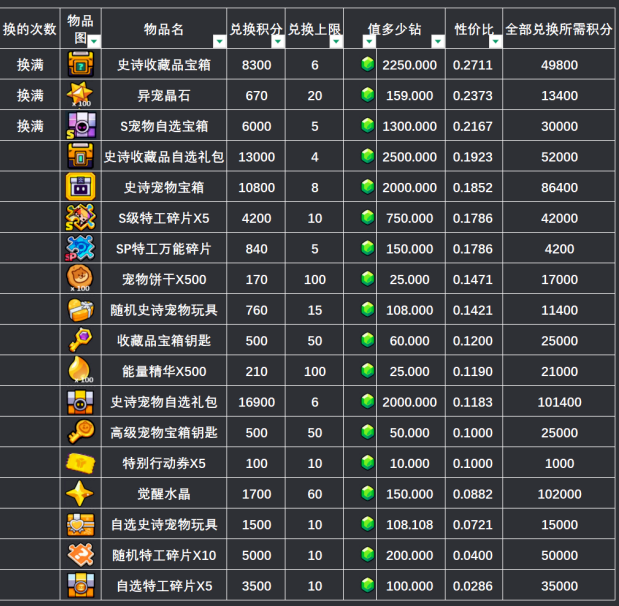619x606 pixels.
Task: Click the 高级宠物宝箱钥匙 orange key icon
Action: (x=81, y=432)
